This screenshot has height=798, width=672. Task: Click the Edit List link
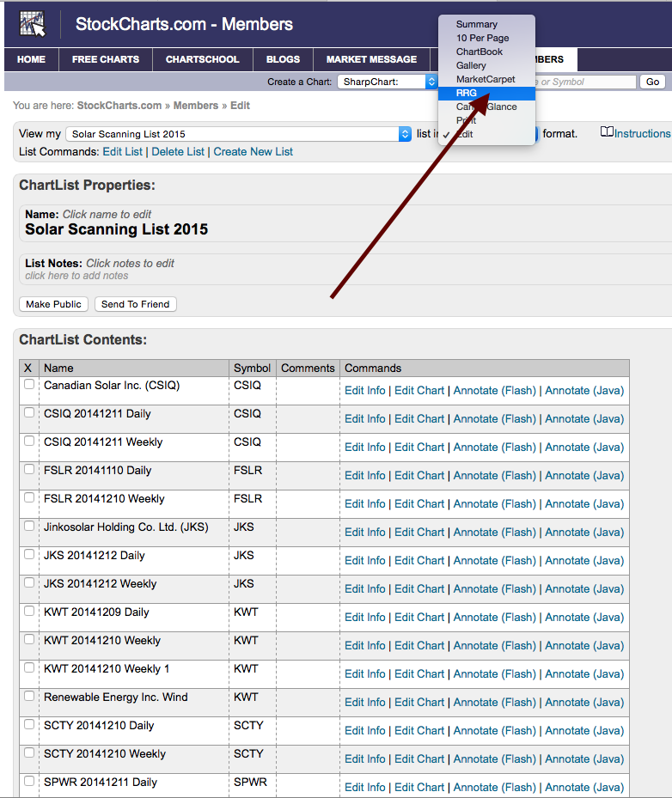(x=123, y=152)
